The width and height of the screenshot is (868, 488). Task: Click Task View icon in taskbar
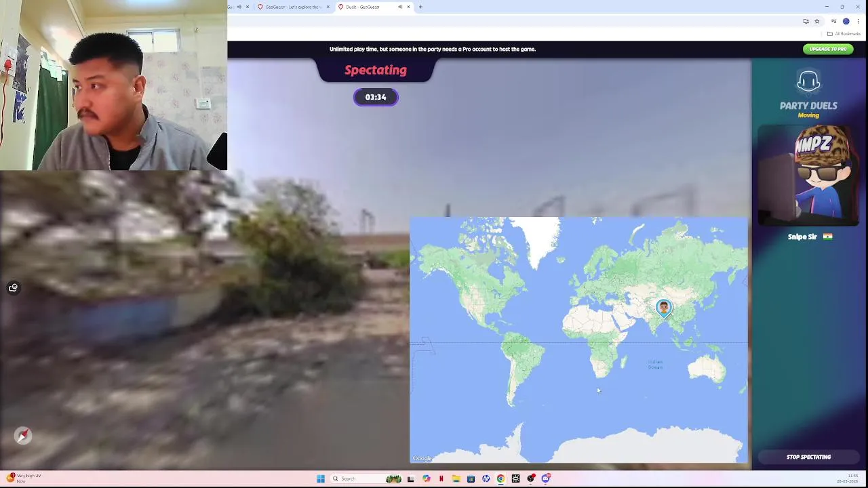(x=410, y=479)
